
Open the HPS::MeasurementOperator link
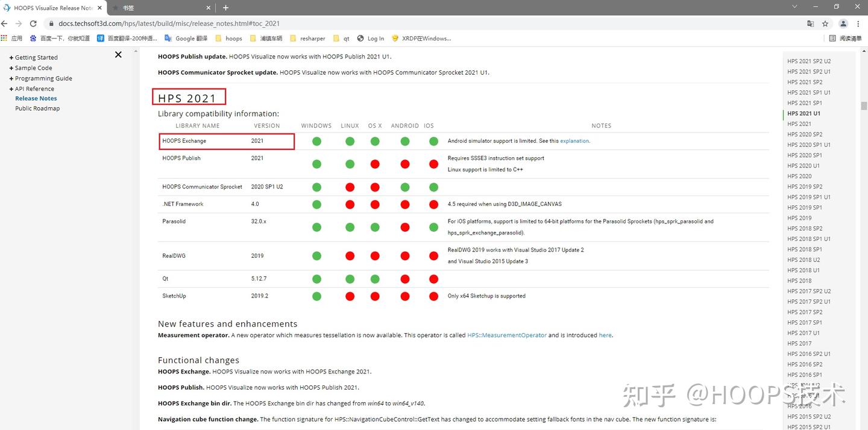[x=507, y=335]
